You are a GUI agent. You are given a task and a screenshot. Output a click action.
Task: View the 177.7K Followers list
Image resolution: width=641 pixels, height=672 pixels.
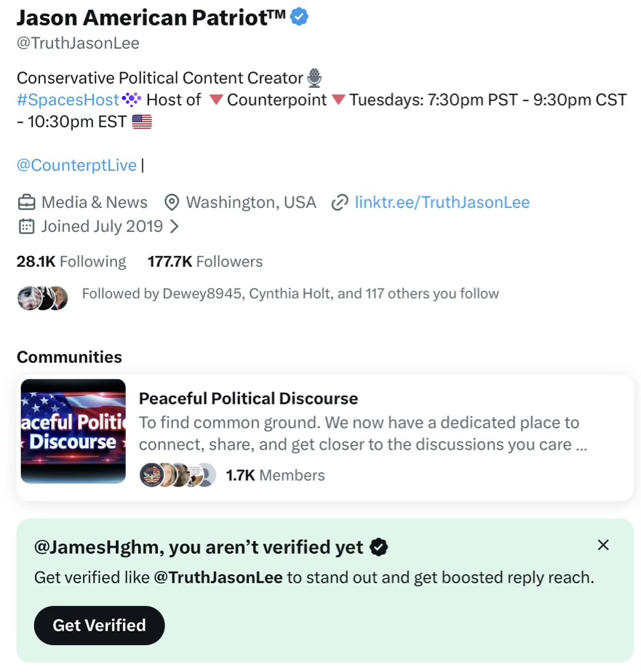tap(205, 261)
